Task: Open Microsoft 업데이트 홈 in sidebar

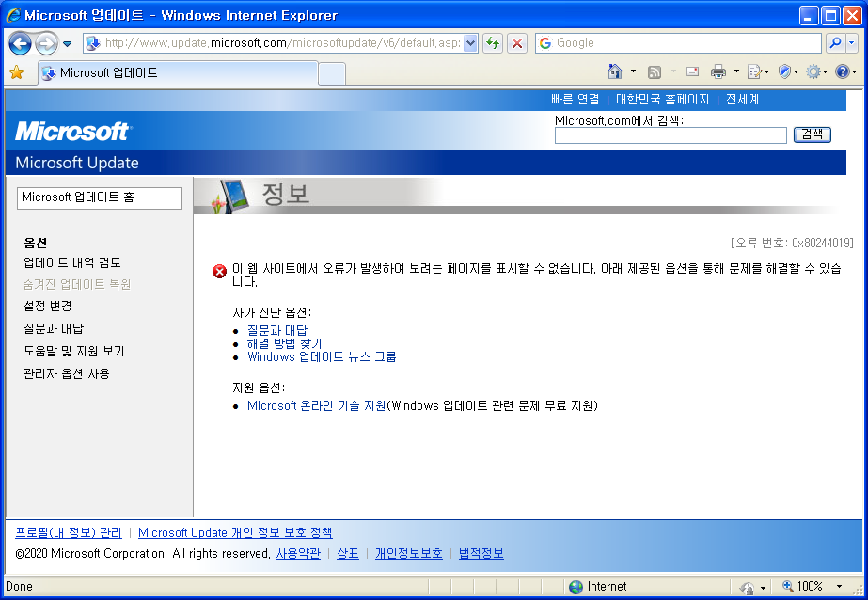Action: (x=100, y=197)
